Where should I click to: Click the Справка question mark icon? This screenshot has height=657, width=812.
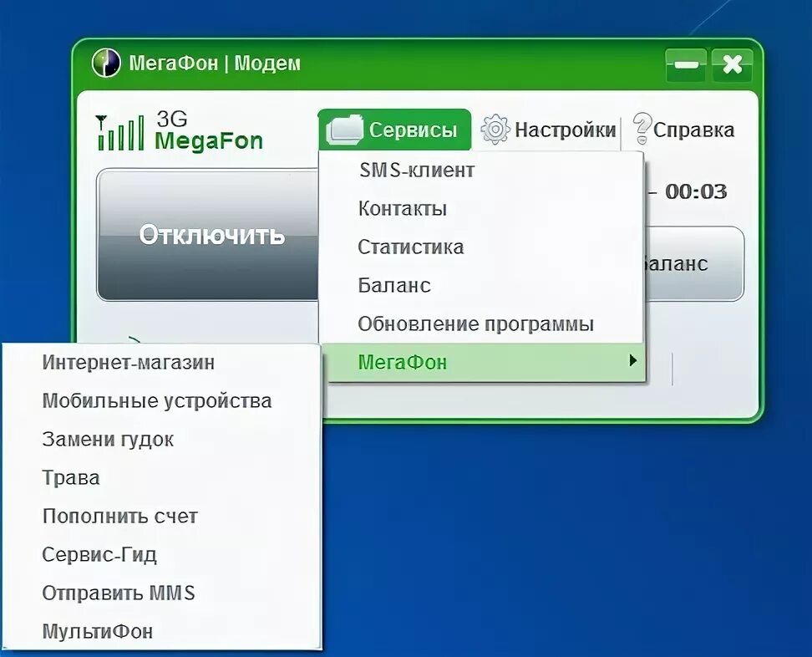click(642, 128)
